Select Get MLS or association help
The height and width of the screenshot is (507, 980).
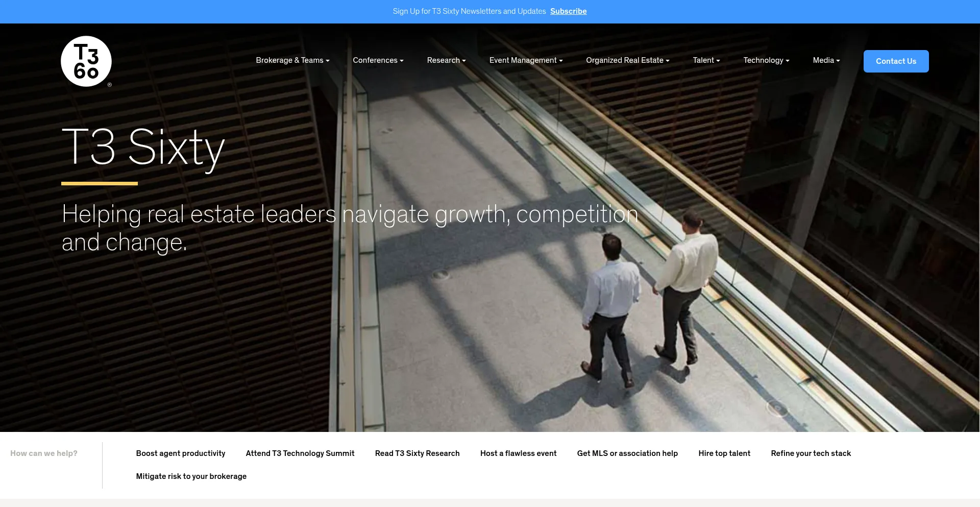coord(628,453)
